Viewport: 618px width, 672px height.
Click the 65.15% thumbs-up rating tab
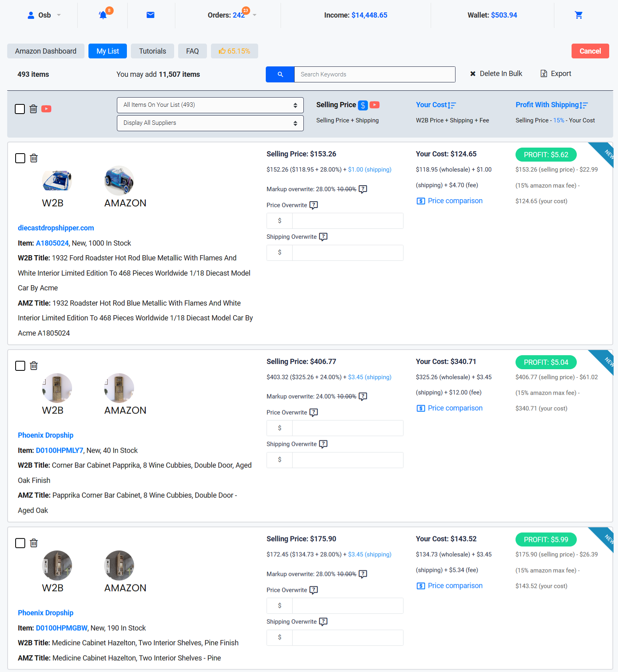(235, 51)
